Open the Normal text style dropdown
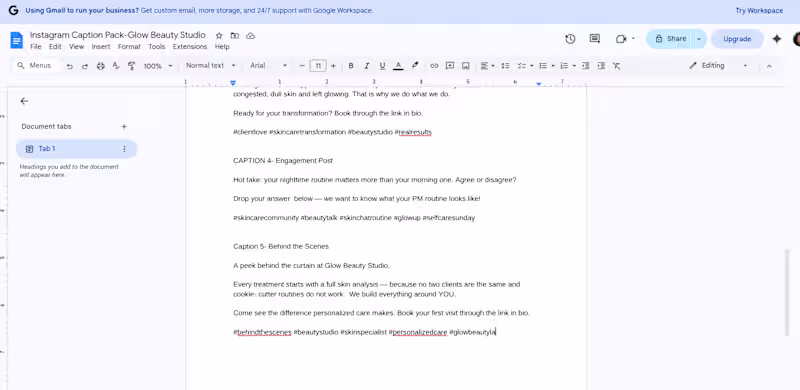Image resolution: width=800 pixels, height=390 pixels. pyautogui.click(x=211, y=66)
